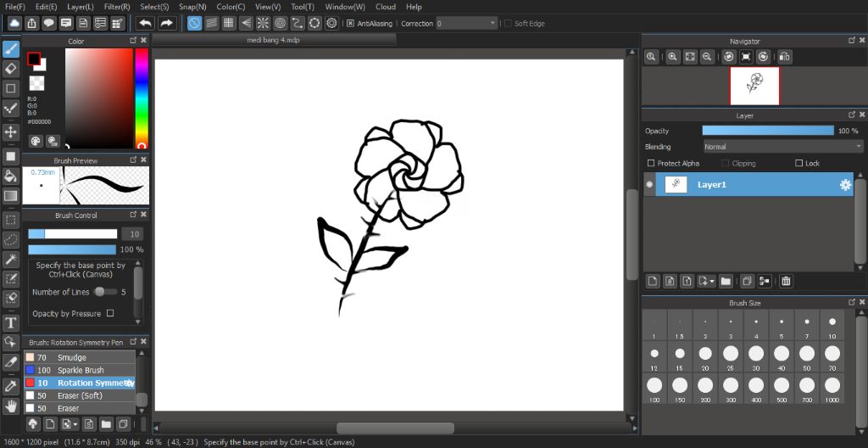
Task: Toggle AntiAliasing checkbox
Action: point(350,23)
